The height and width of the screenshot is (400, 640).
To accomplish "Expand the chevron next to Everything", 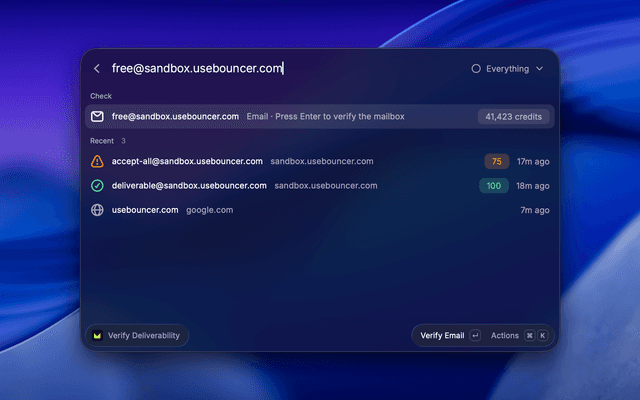I will click(x=540, y=69).
